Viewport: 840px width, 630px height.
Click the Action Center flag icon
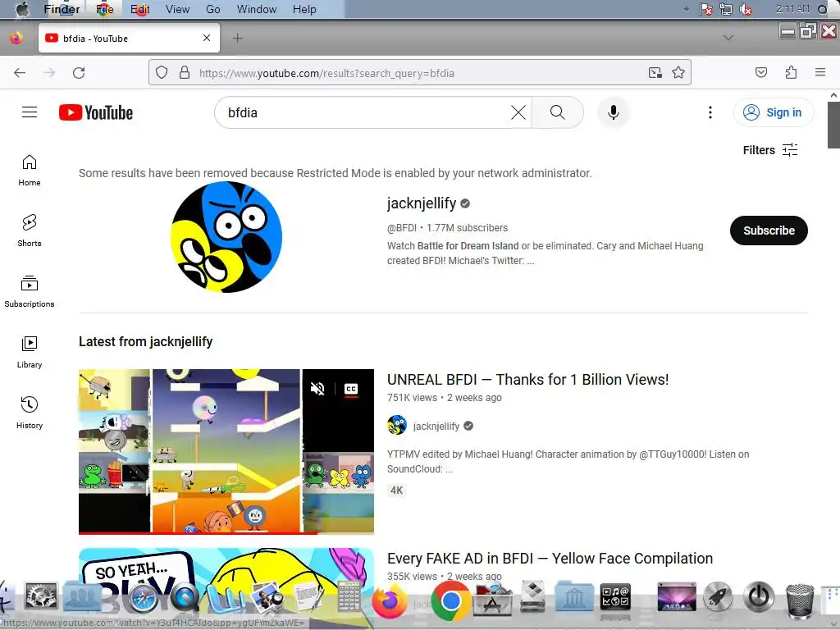(706, 9)
